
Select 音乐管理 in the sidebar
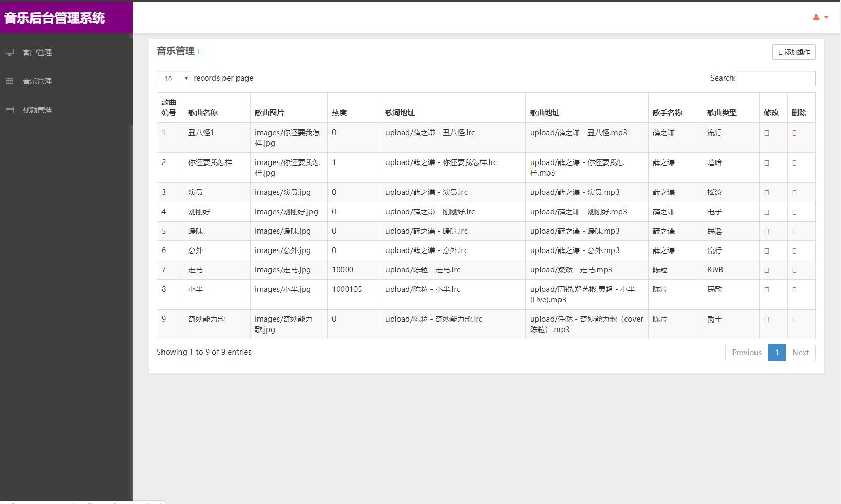click(x=37, y=81)
